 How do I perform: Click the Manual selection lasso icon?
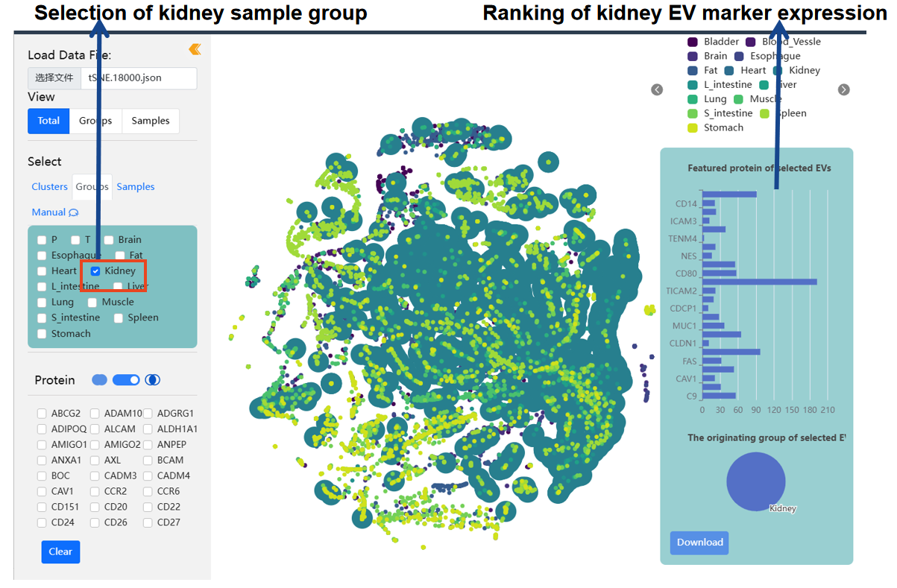(x=73, y=212)
